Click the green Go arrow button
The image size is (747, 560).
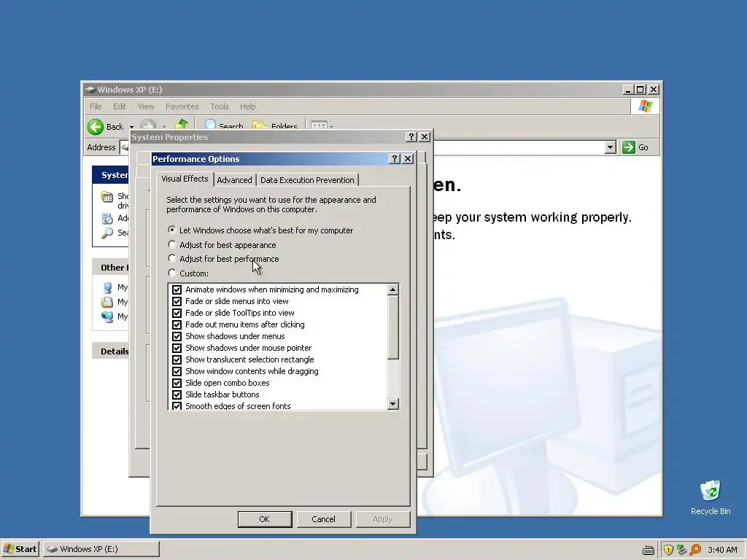click(628, 147)
